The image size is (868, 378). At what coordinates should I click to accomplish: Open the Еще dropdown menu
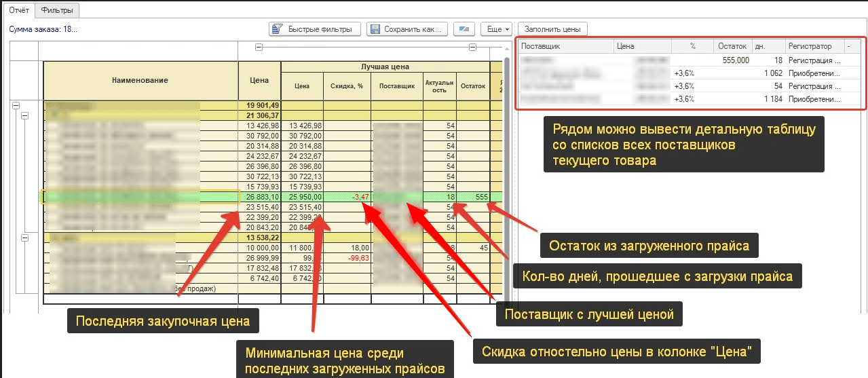click(x=496, y=29)
